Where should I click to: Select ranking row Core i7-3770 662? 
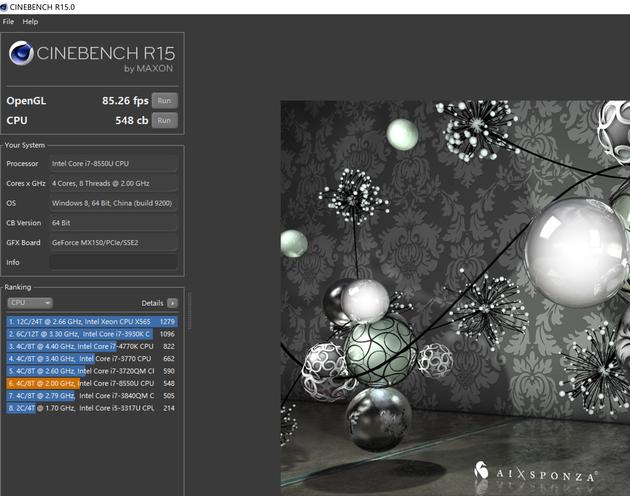point(92,359)
